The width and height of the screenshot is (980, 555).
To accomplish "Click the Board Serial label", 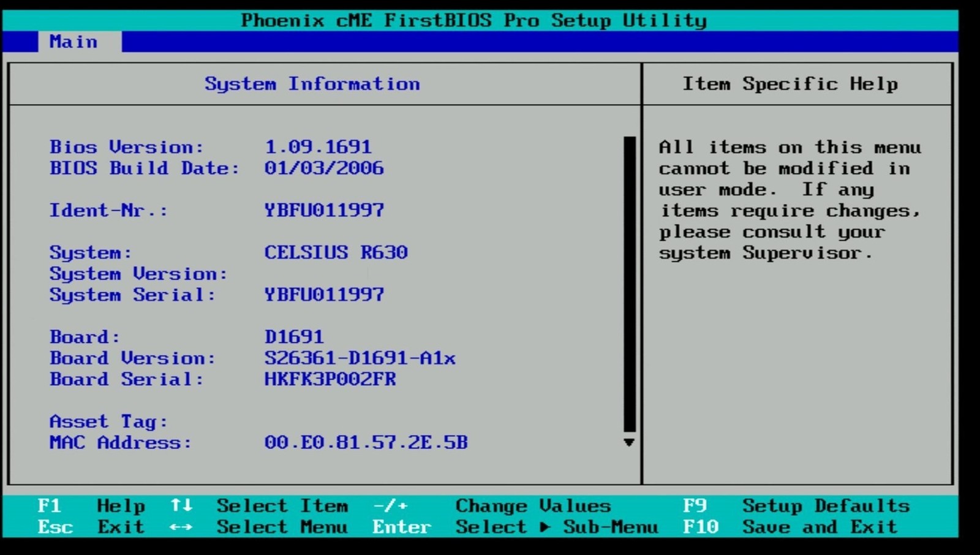I will pyautogui.click(x=126, y=379).
